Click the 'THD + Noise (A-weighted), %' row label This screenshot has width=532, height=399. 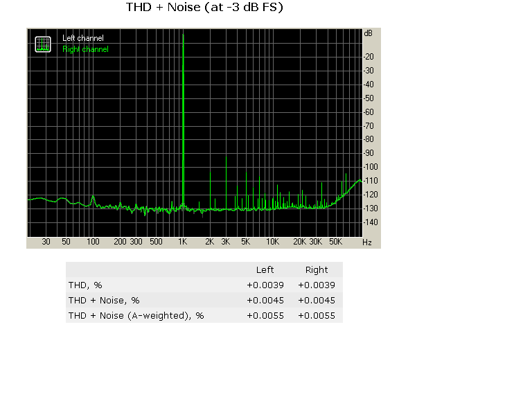(136, 316)
